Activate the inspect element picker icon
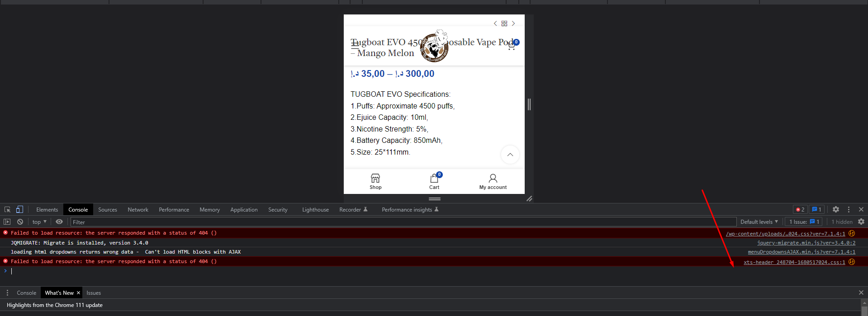The image size is (868, 316). pos(7,209)
